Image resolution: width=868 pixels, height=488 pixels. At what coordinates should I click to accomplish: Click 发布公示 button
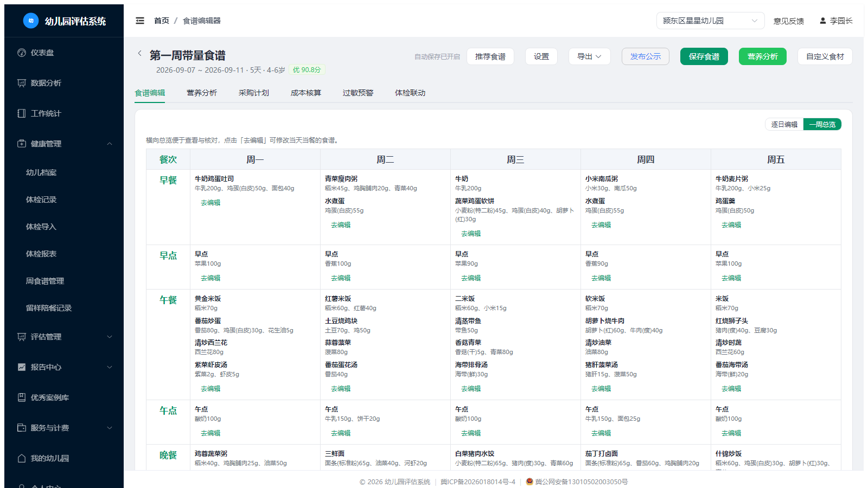coord(646,56)
